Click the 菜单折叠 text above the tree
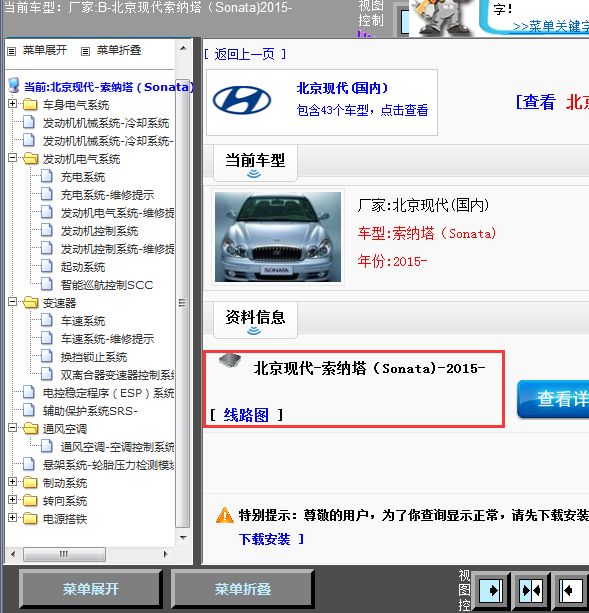 118,50
